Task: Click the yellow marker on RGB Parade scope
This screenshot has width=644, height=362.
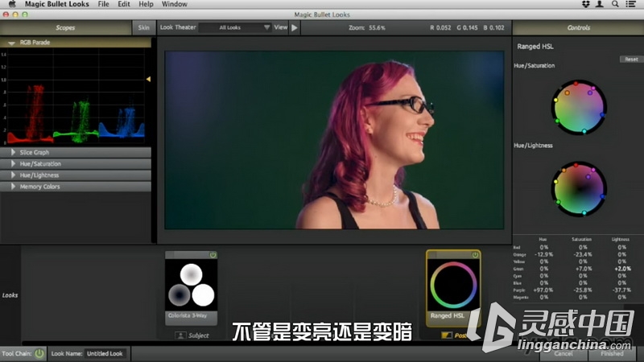Action: pos(148,79)
